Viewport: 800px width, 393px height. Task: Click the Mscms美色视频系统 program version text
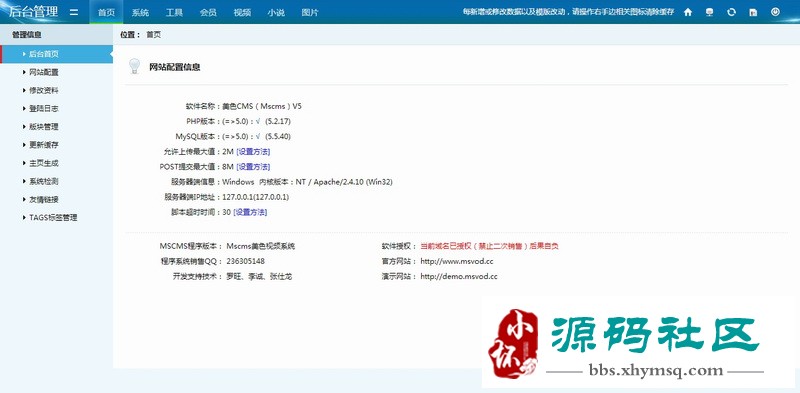[x=261, y=246]
